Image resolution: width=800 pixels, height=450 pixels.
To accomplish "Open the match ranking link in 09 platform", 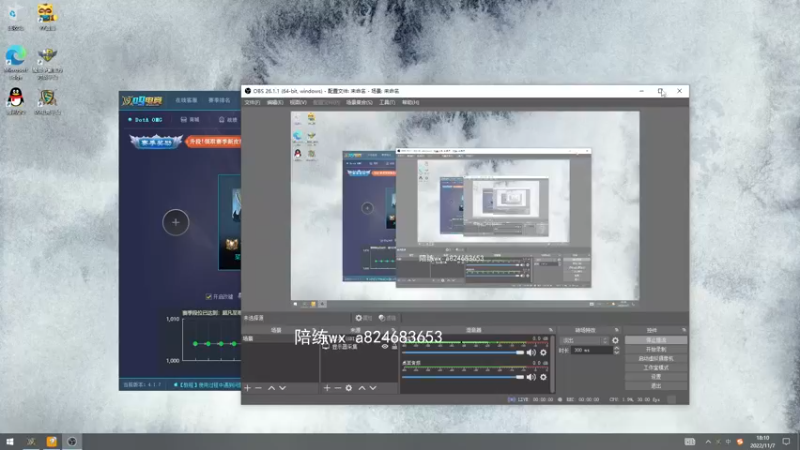I will point(219,101).
